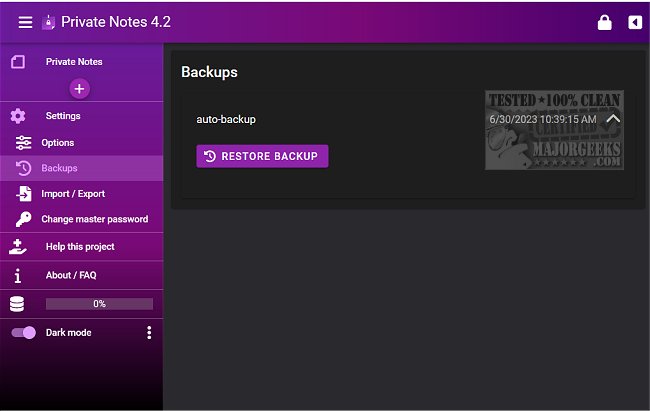Click the info 'i' icon
This screenshot has height=411, width=650.
click(x=18, y=275)
